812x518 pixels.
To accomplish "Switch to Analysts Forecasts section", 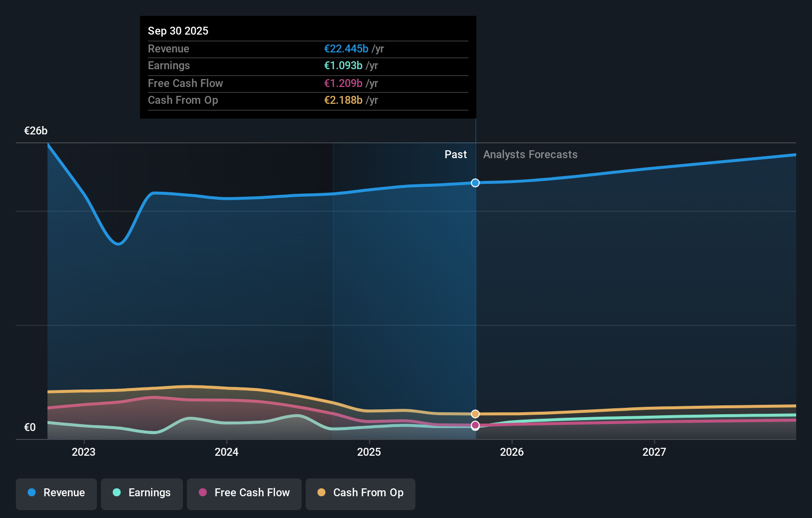I will pyautogui.click(x=530, y=154).
